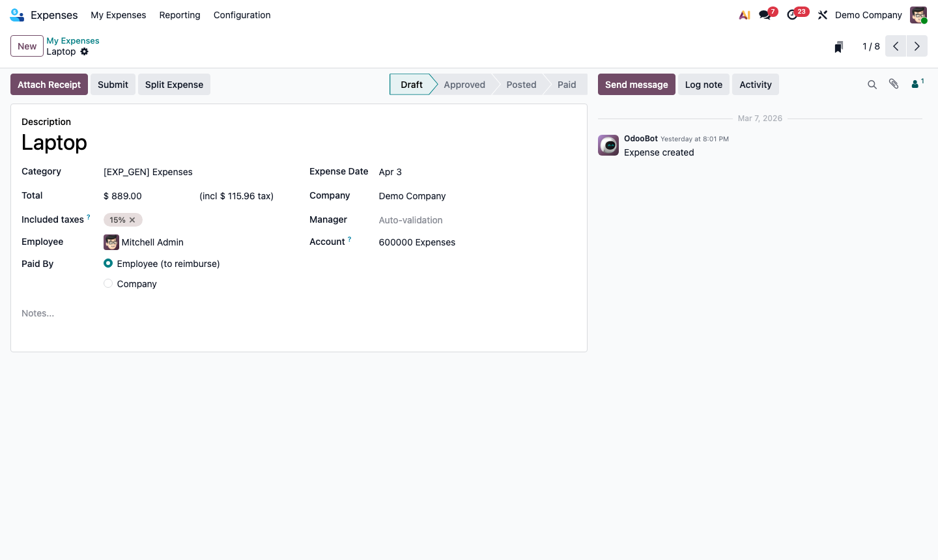This screenshot has width=938, height=560.
Task: Open attachments via the paperclip icon
Action: [894, 84]
